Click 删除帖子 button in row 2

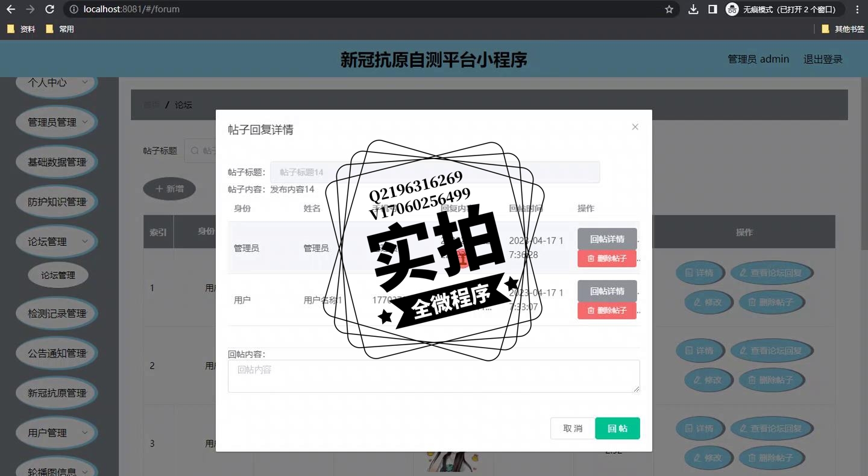pos(772,380)
